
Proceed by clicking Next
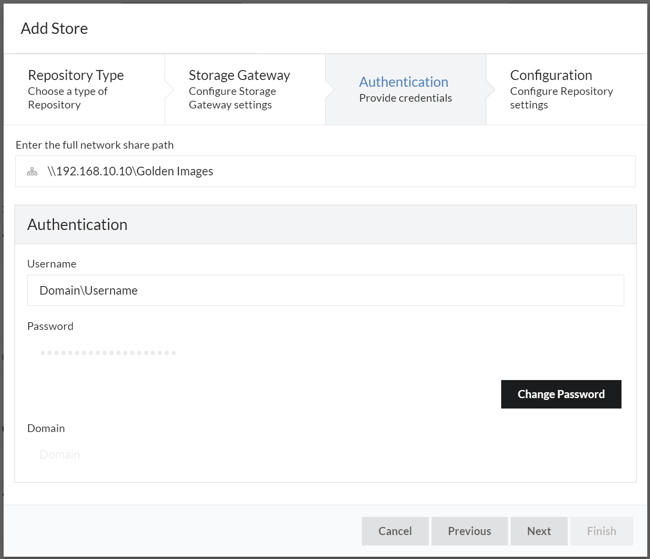(539, 531)
